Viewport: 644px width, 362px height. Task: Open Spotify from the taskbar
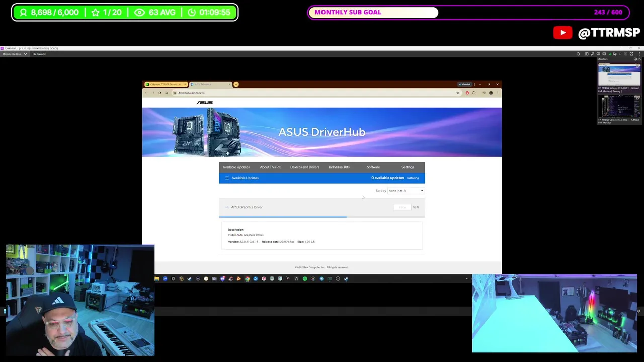pos(305,279)
